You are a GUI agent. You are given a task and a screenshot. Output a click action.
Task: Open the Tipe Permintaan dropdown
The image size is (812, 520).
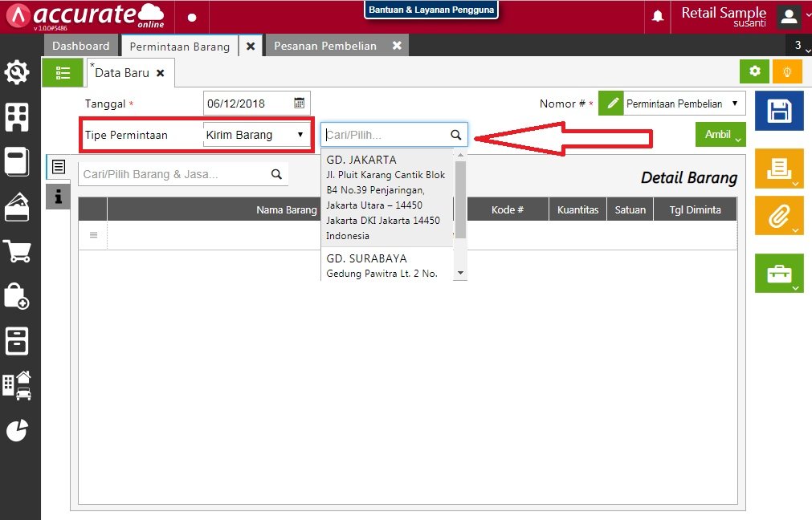(255, 135)
